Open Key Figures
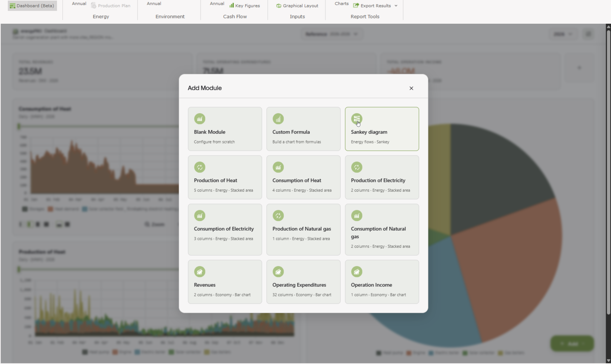Viewport: 611px width, 364px height. pos(245,6)
